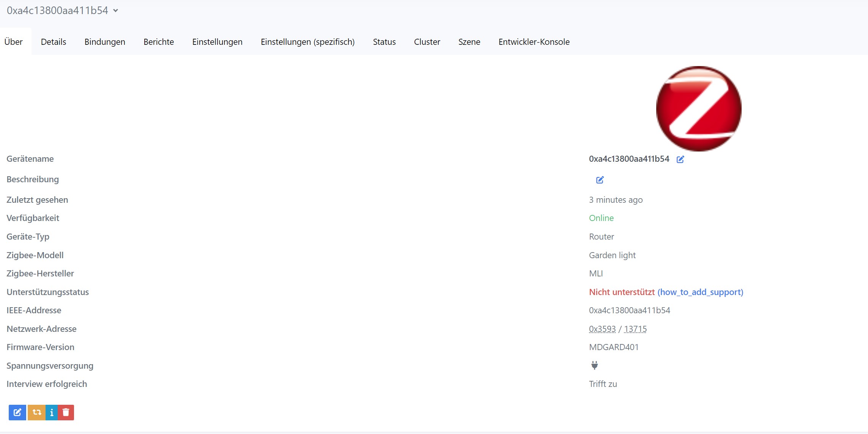Open the Entwickler-Konsole tab

tap(534, 42)
